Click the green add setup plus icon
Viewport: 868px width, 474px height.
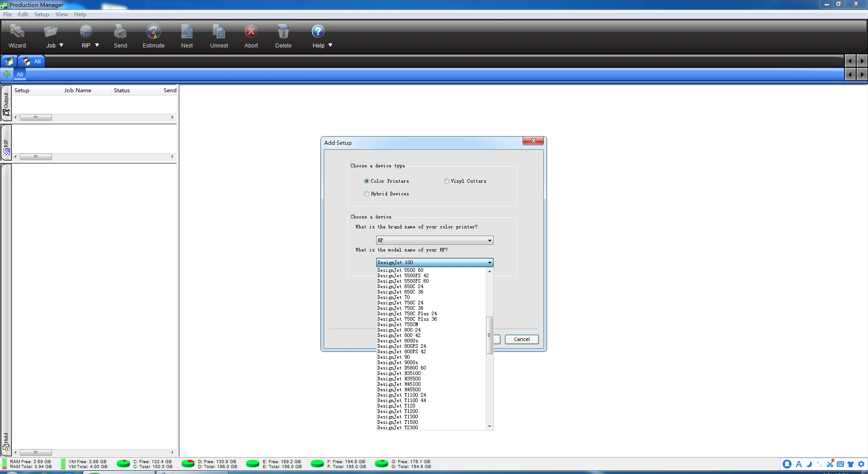[x=7, y=74]
